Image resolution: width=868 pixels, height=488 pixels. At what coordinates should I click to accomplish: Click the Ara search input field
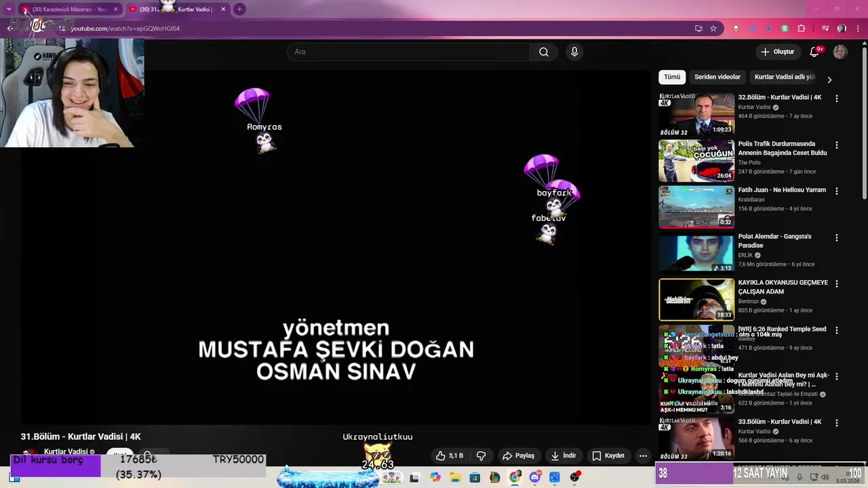(x=408, y=52)
